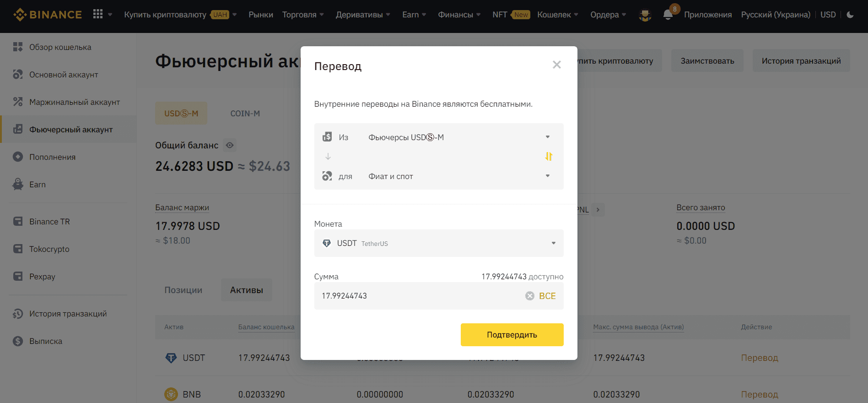
Task: Click Обзор кошелька sidebar icon
Action: [x=18, y=47]
